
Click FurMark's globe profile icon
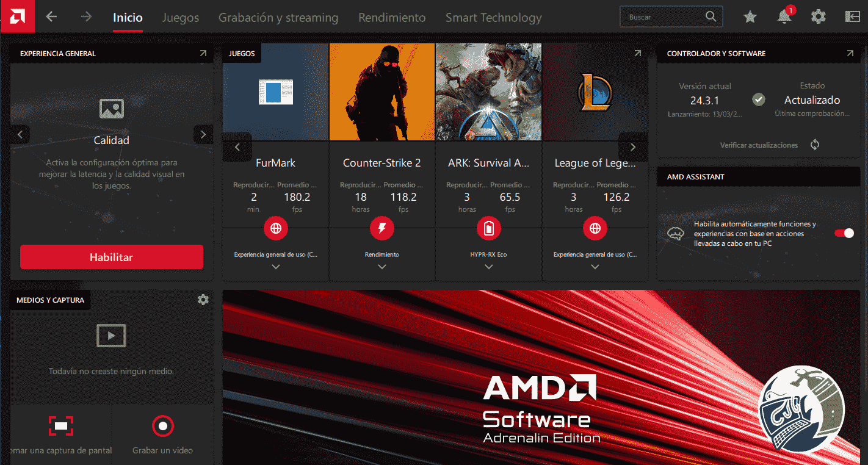tap(276, 229)
